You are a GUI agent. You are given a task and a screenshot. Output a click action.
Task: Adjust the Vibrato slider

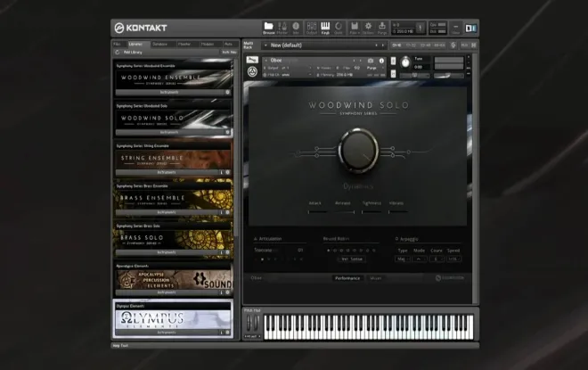[398, 212]
